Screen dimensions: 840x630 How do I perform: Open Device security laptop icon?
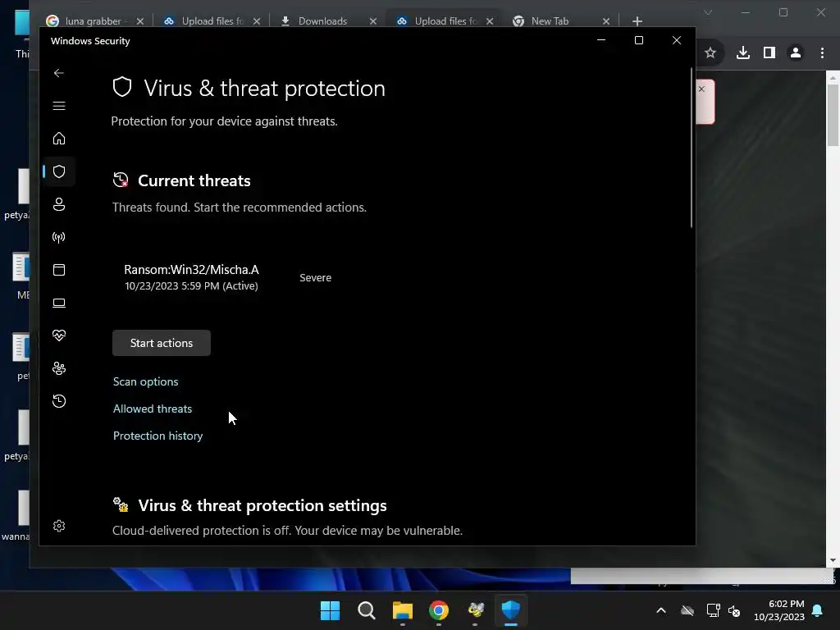click(x=59, y=303)
